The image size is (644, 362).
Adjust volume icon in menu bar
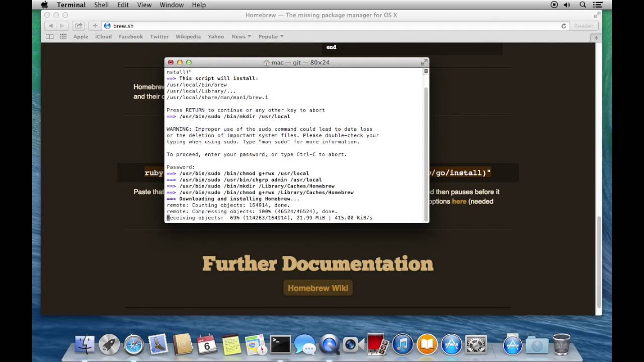click(568, 5)
